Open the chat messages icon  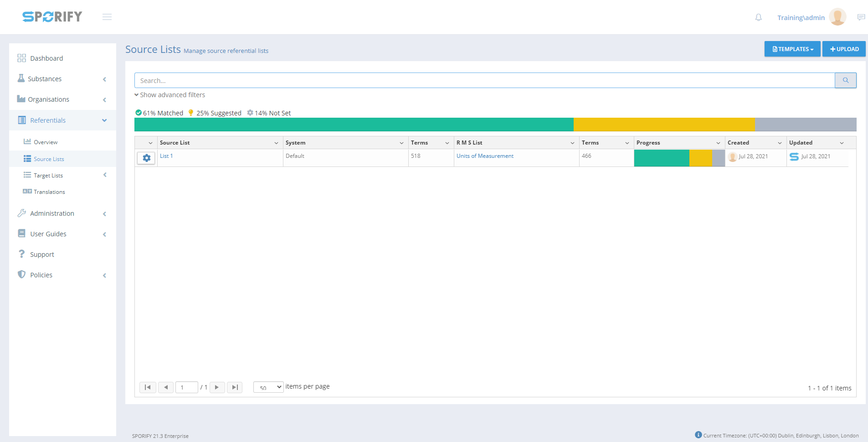point(861,17)
